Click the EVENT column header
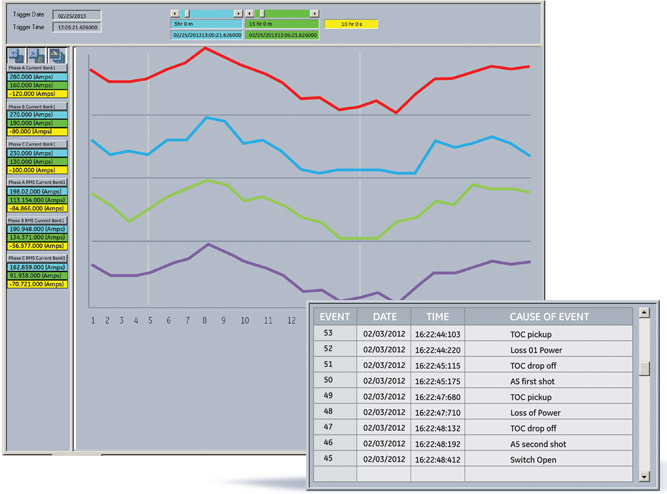The width and height of the screenshot is (667, 494). (x=335, y=316)
